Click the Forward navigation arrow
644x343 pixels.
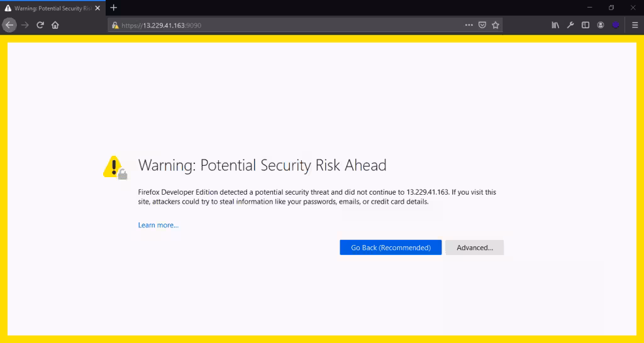(x=25, y=25)
